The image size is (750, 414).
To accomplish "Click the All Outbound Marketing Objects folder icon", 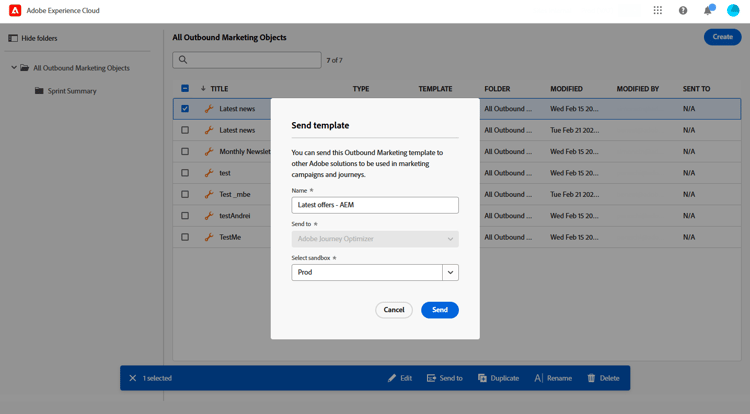I will point(24,68).
